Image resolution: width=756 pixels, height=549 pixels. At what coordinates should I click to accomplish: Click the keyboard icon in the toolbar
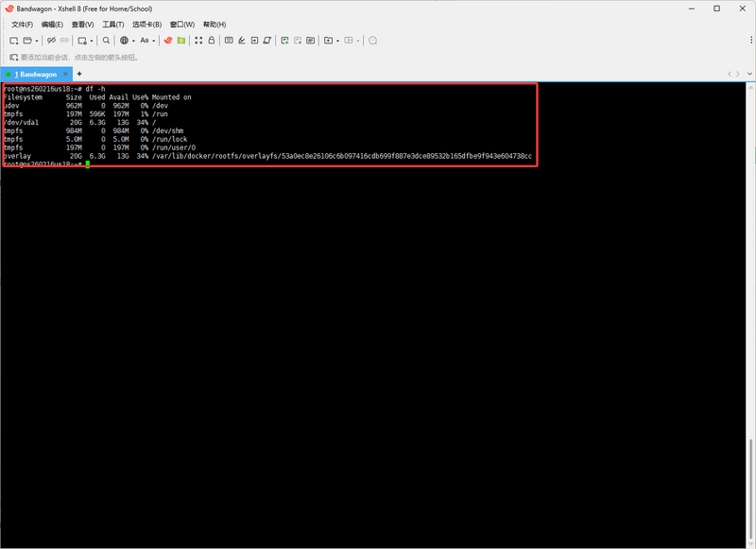click(229, 41)
